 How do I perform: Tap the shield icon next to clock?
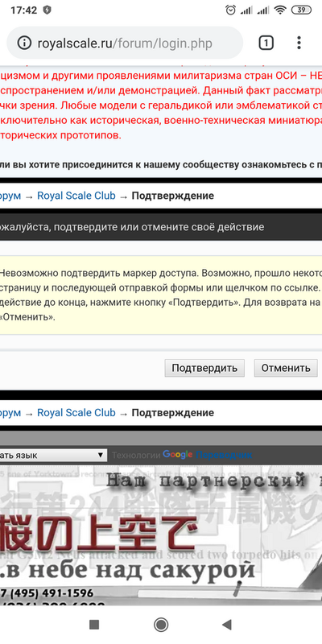(x=47, y=10)
